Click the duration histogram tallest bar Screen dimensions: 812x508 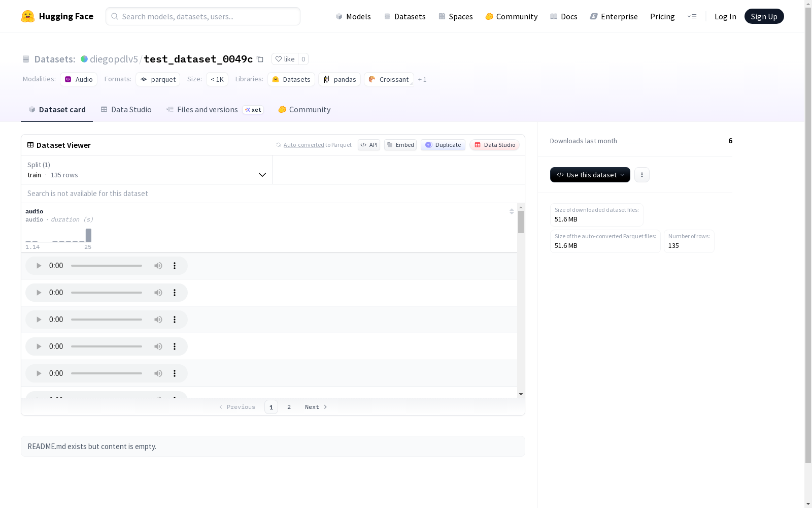pos(88,235)
